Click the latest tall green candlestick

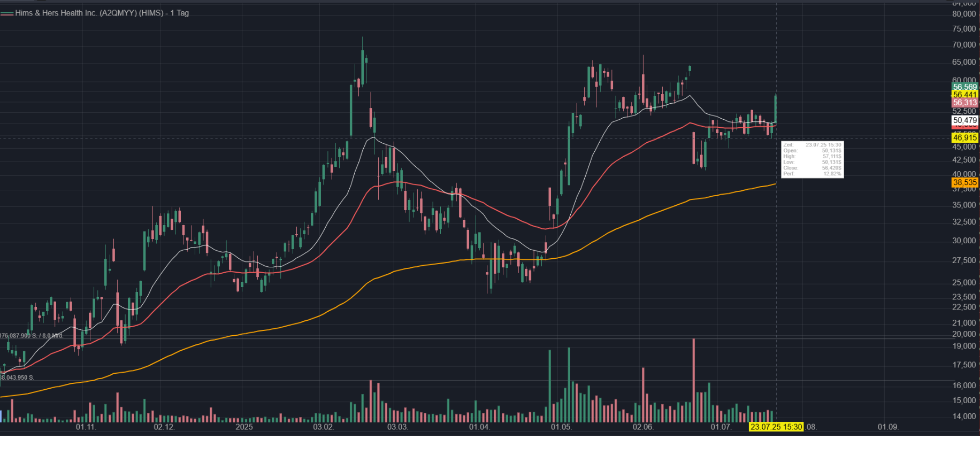[x=776, y=109]
